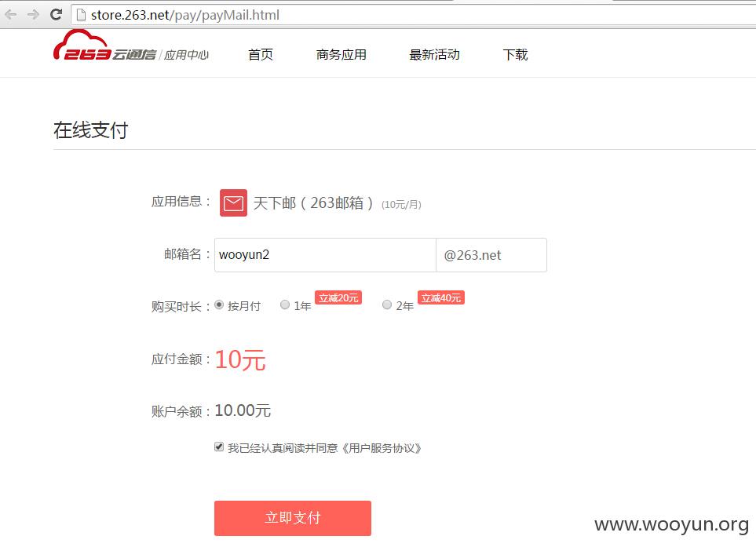Open the 《用户服务协议》 link
Viewport: 756px width, 547px height.
coord(382,448)
